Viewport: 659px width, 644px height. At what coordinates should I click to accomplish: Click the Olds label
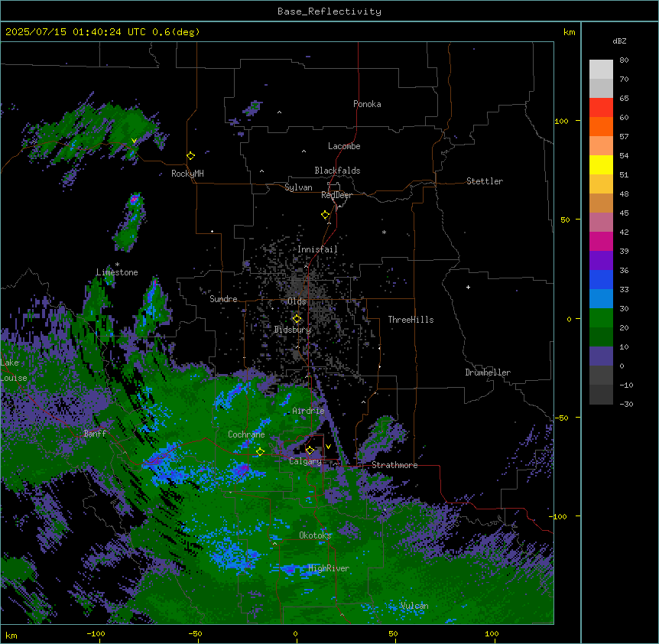point(297,301)
